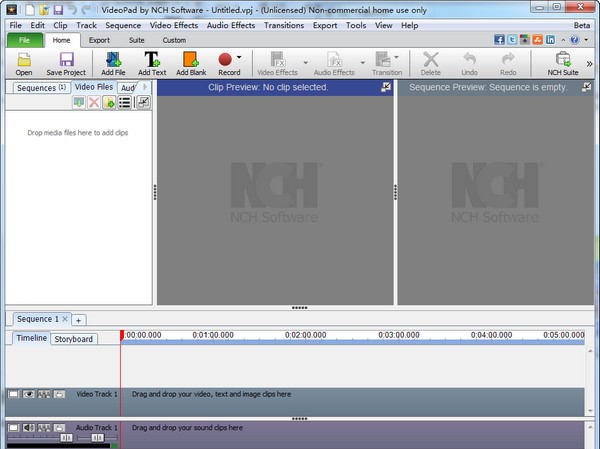Click the VideoPad star app icon

[x=12, y=10]
